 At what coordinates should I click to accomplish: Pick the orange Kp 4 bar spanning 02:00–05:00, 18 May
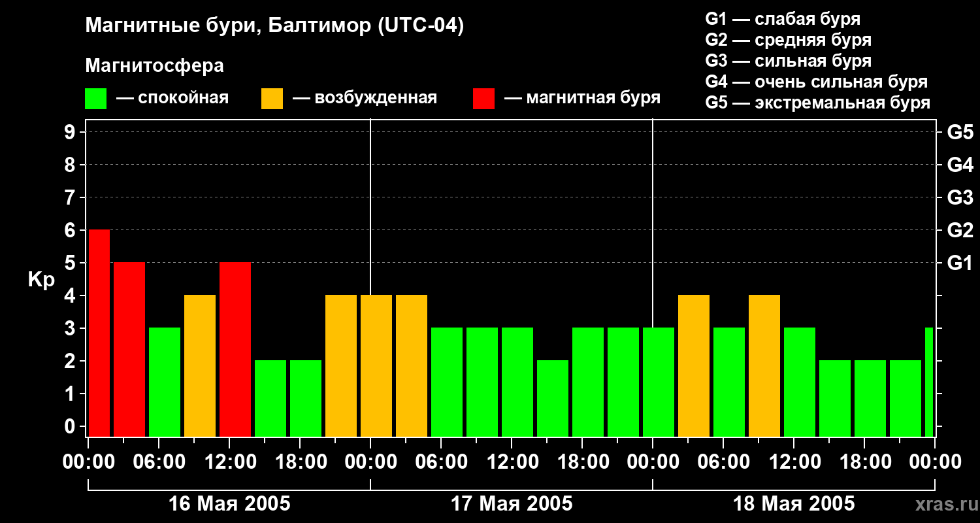[x=694, y=365]
